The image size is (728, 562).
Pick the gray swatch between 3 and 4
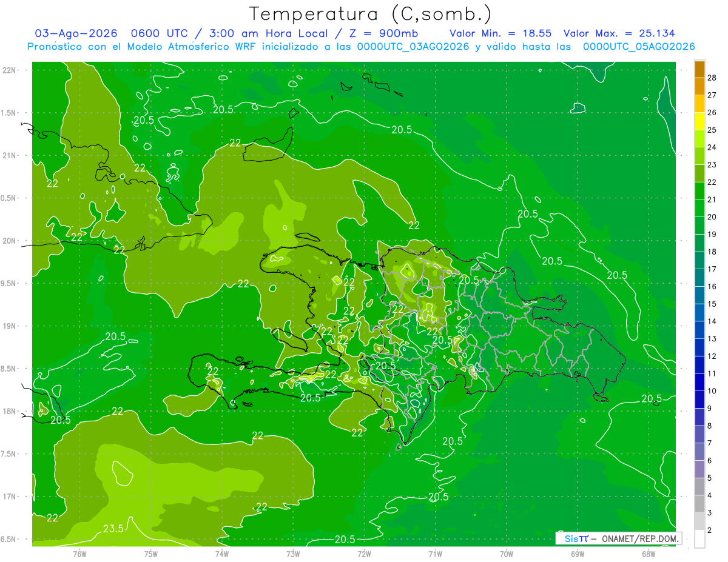click(699, 504)
